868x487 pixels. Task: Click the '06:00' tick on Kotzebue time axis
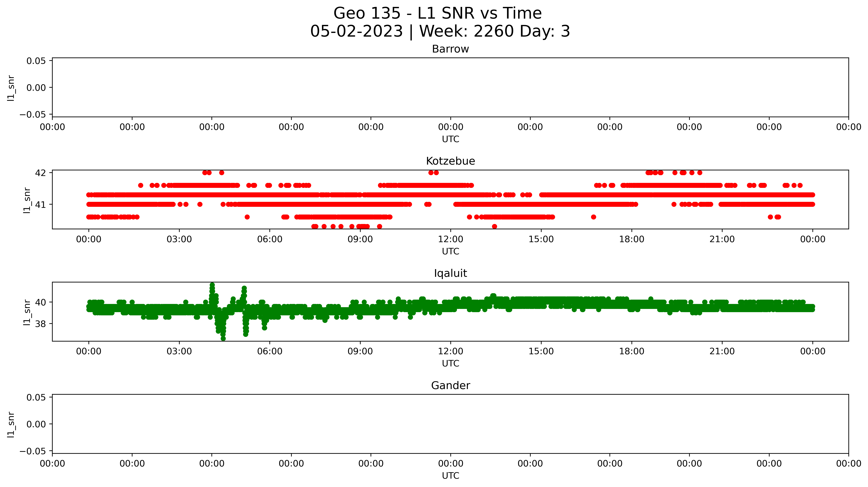[270, 240]
